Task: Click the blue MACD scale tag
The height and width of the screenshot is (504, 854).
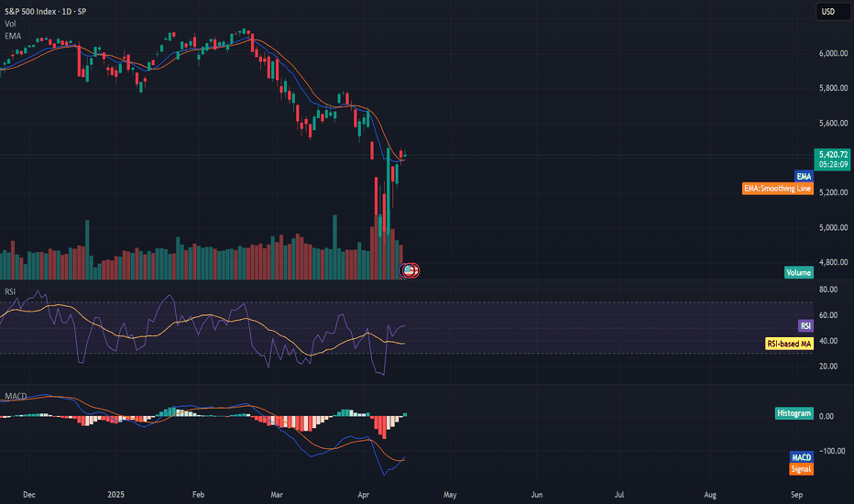Action: click(801, 457)
